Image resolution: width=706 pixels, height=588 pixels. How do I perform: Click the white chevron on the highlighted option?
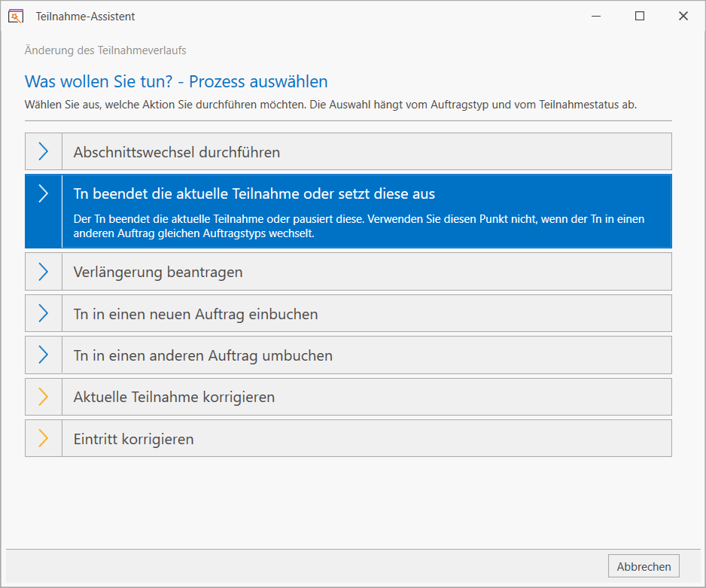point(43,193)
